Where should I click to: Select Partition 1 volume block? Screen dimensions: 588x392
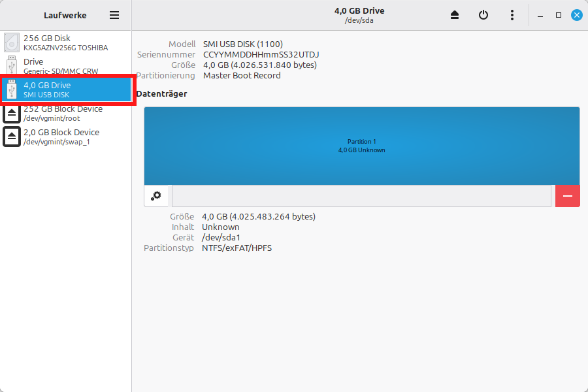point(362,146)
